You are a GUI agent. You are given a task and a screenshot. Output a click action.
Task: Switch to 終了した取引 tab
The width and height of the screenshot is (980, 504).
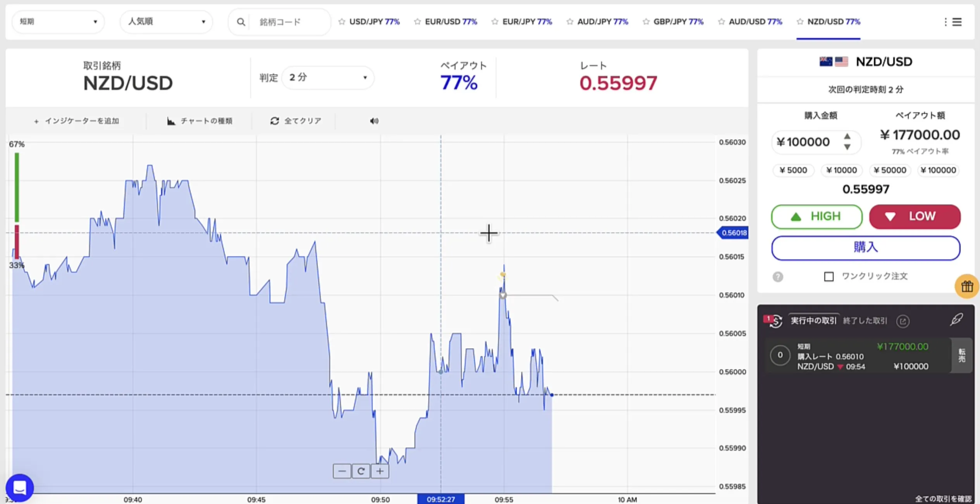(x=865, y=321)
